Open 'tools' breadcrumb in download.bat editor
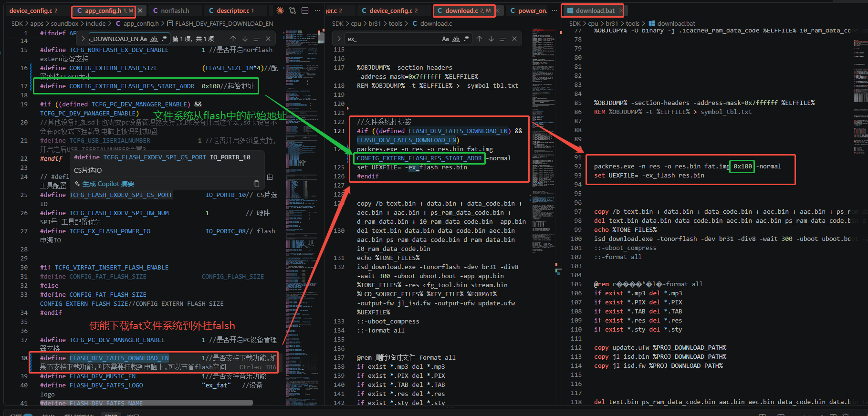This screenshot has width=868, height=416. coord(632,23)
